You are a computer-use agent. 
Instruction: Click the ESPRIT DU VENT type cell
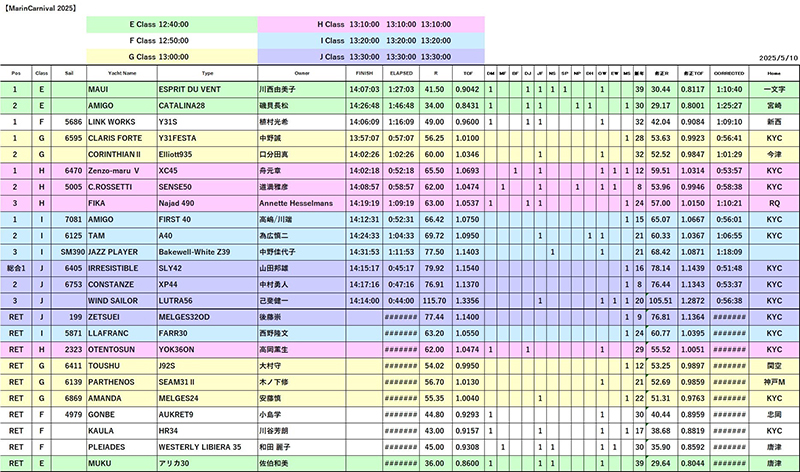207,89
